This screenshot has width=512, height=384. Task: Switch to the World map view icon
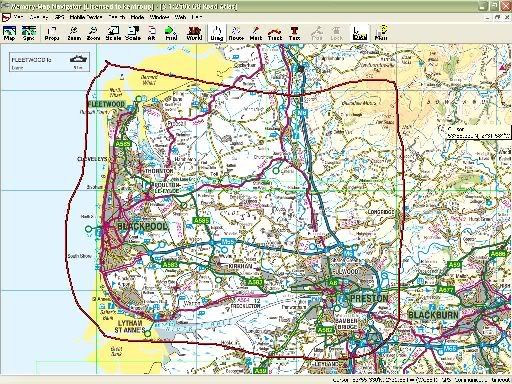click(x=194, y=33)
